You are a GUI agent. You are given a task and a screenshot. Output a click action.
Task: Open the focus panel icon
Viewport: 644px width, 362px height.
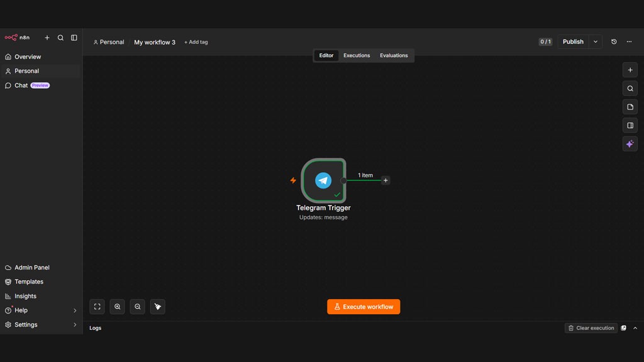(630, 125)
